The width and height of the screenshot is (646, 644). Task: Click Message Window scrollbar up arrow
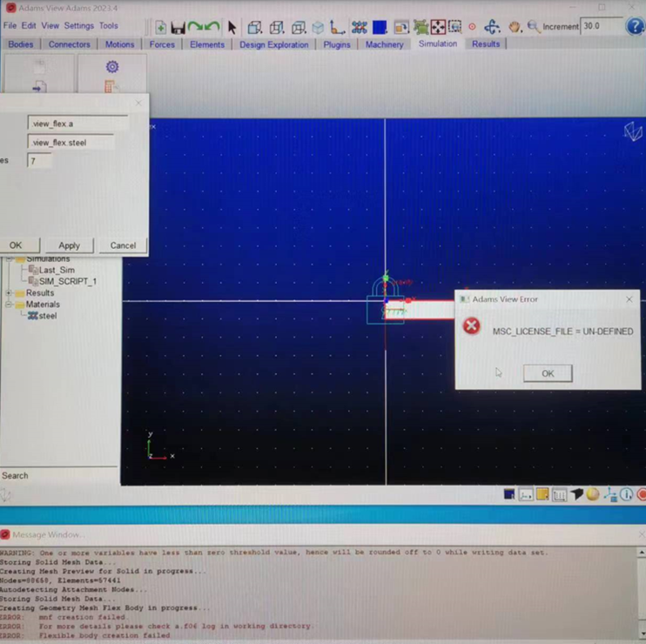(642, 553)
